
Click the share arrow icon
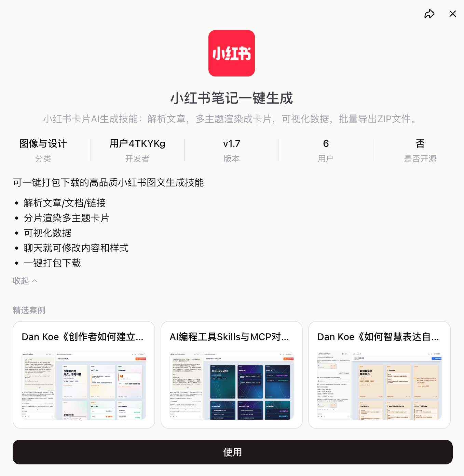429,14
